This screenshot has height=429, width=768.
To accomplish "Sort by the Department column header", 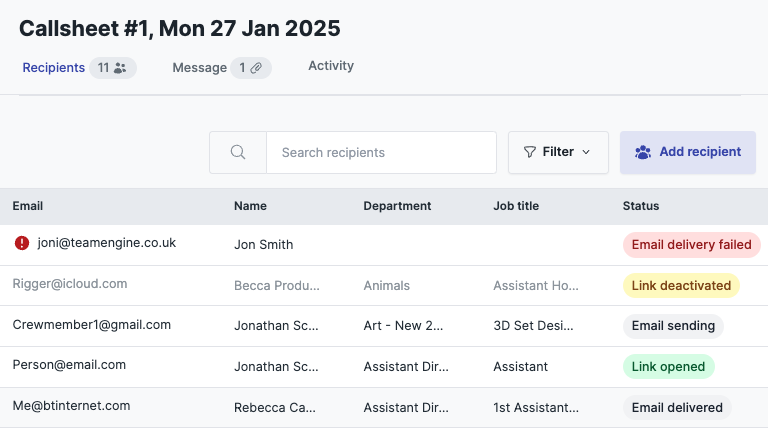I will click(x=397, y=206).
